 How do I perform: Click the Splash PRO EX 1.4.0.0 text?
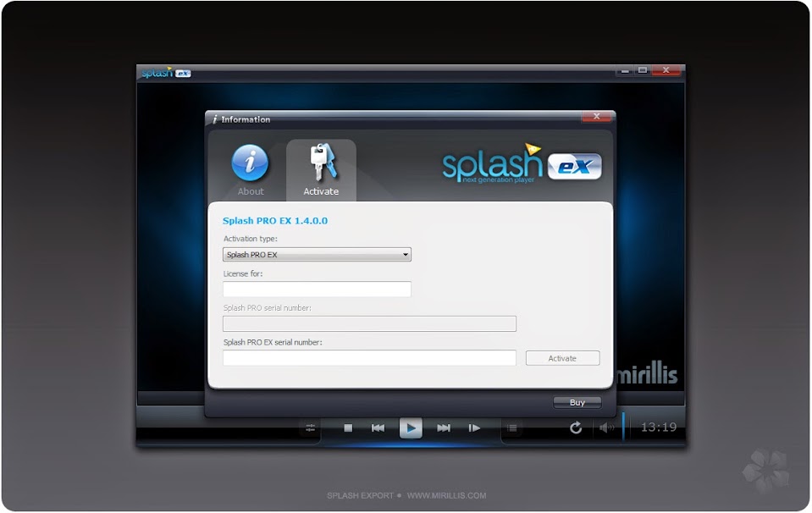(275, 221)
